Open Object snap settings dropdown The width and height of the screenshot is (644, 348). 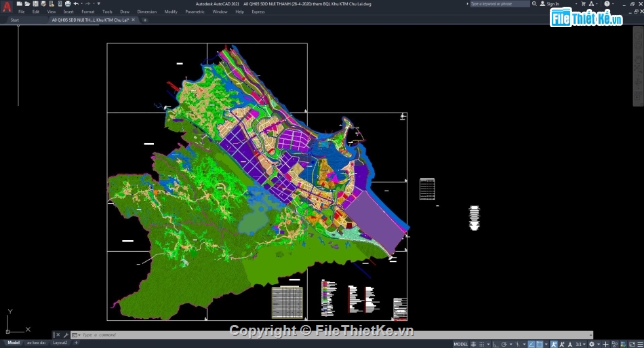tap(546, 344)
